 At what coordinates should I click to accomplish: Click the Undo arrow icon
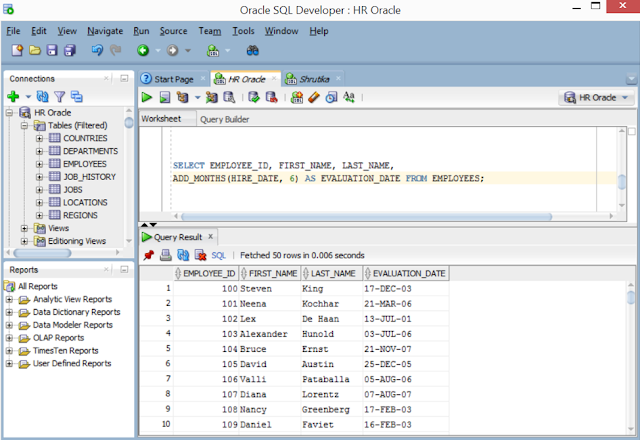[97, 51]
